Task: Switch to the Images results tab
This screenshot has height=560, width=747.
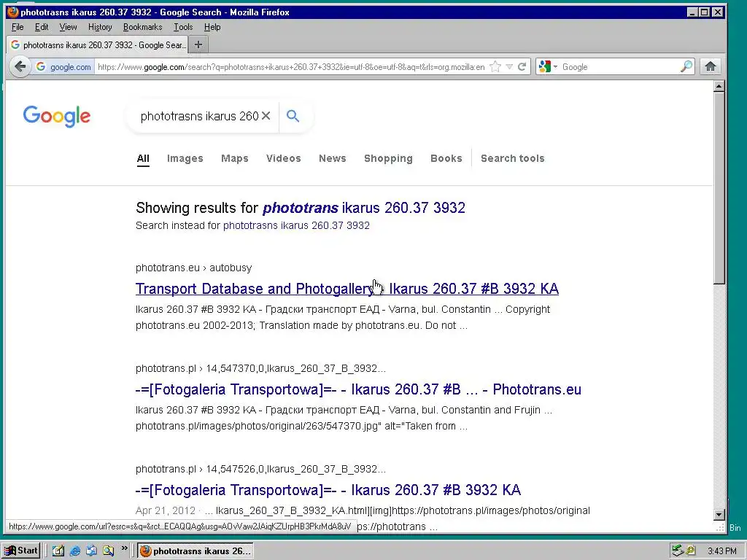Action: pyautogui.click(x=185, y=158)
